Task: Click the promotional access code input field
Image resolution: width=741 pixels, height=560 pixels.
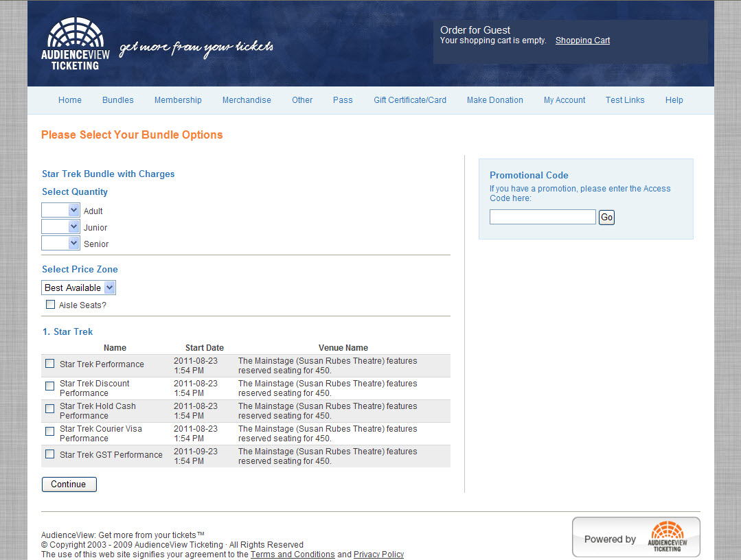Action: (x=543, y=217)
